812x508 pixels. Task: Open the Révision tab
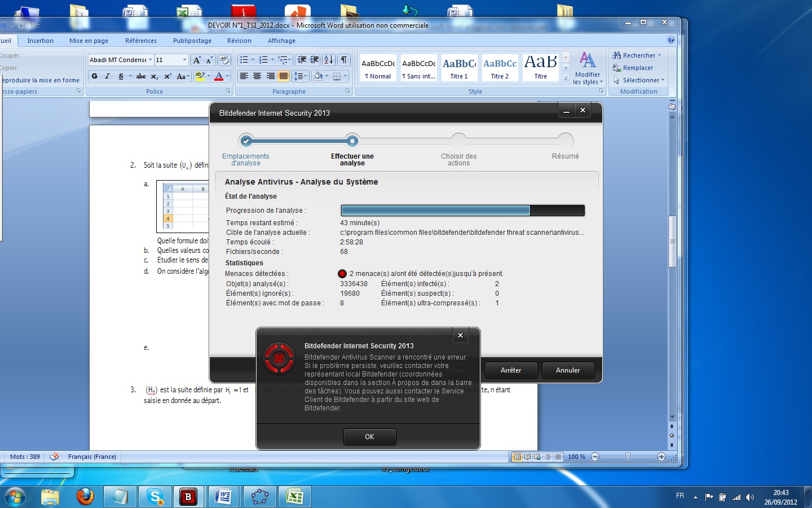point(239,41)
